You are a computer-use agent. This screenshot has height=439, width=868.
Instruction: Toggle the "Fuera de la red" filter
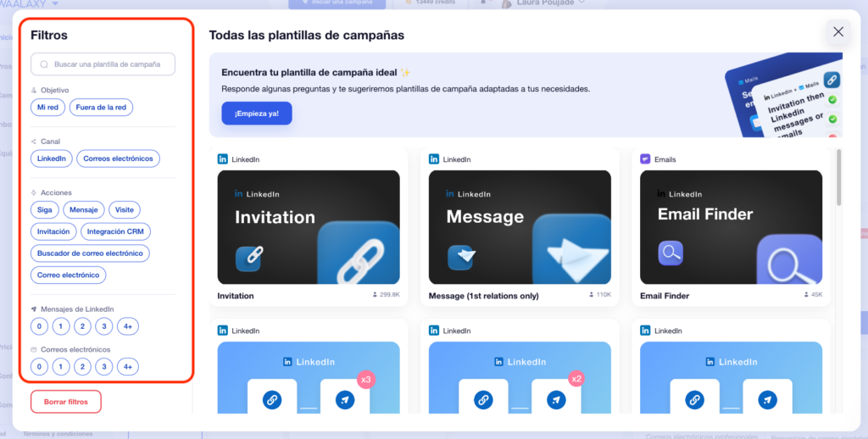101,108
